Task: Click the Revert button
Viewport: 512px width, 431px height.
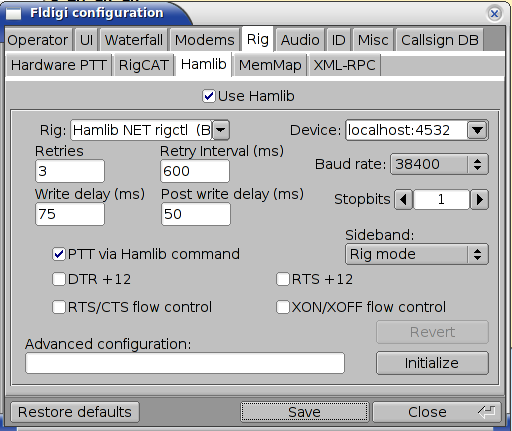Action: pyautogui.click(x=432, y=332)
